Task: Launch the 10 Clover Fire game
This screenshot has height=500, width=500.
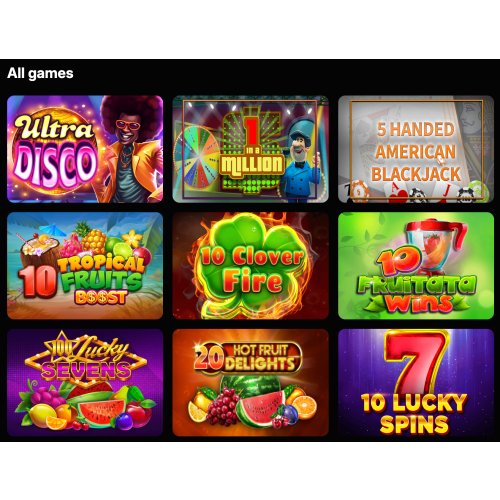Action: 250,266
